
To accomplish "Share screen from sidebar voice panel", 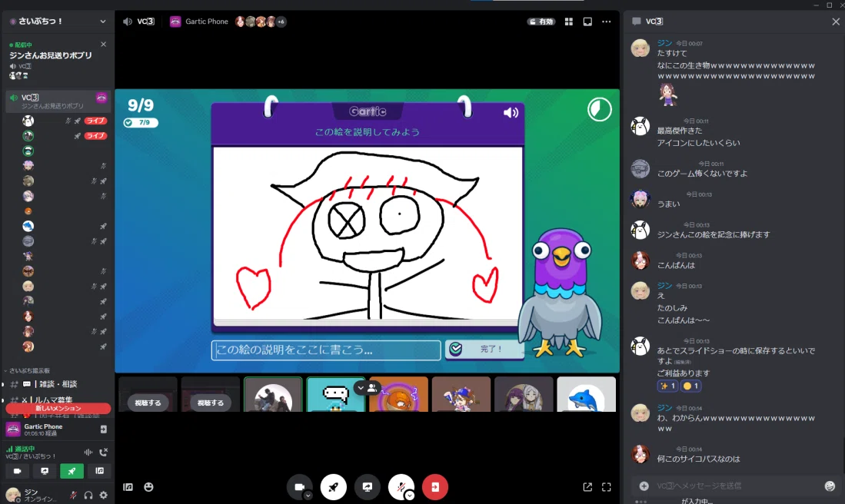I will pyautogui.click(x=45, y=471).
